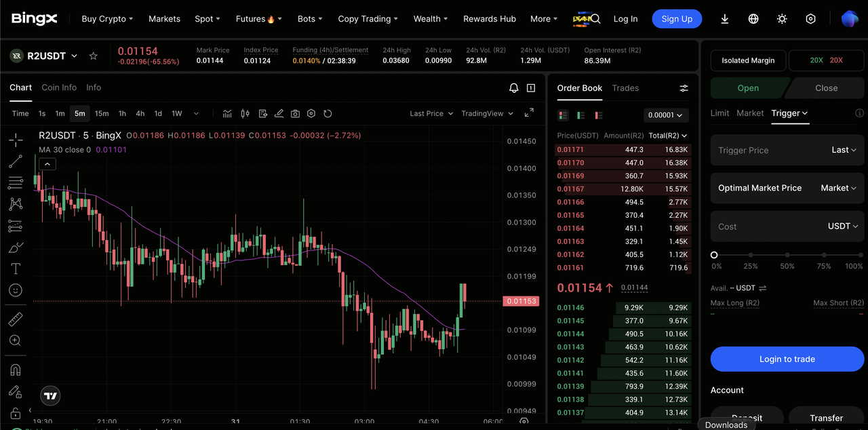Show sell orders only in order book
The image size is (868, 430).
598,115
